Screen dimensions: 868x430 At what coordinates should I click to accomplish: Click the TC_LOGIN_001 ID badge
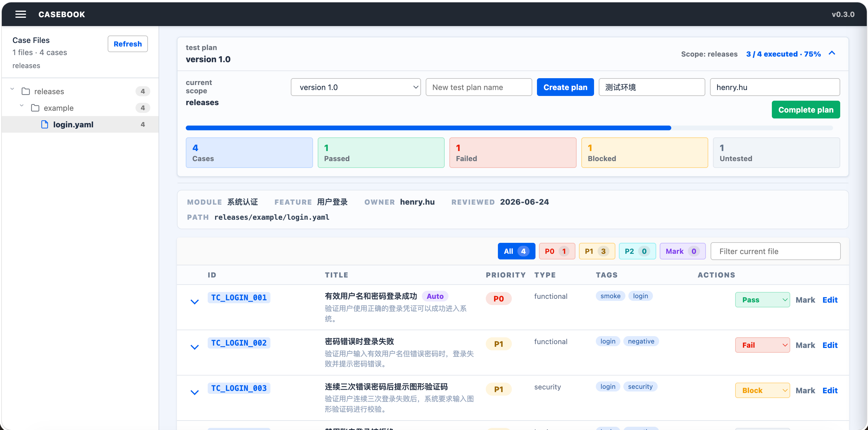tap(239, 297)
